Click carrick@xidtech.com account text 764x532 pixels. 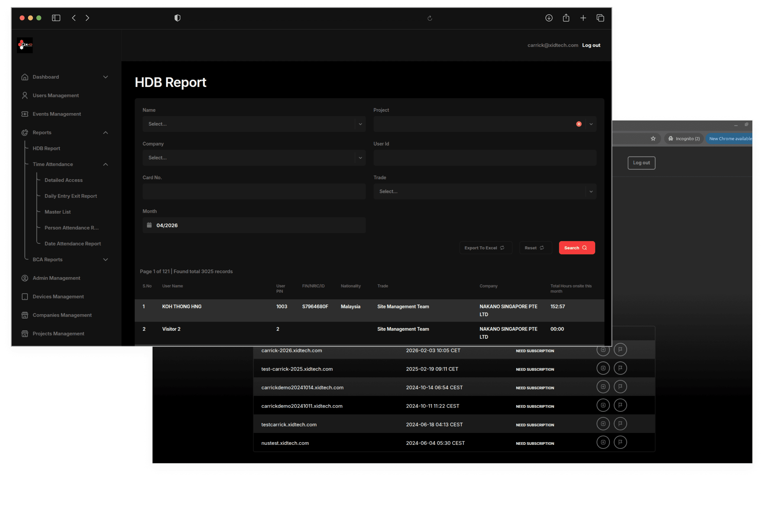click(553, 45)
